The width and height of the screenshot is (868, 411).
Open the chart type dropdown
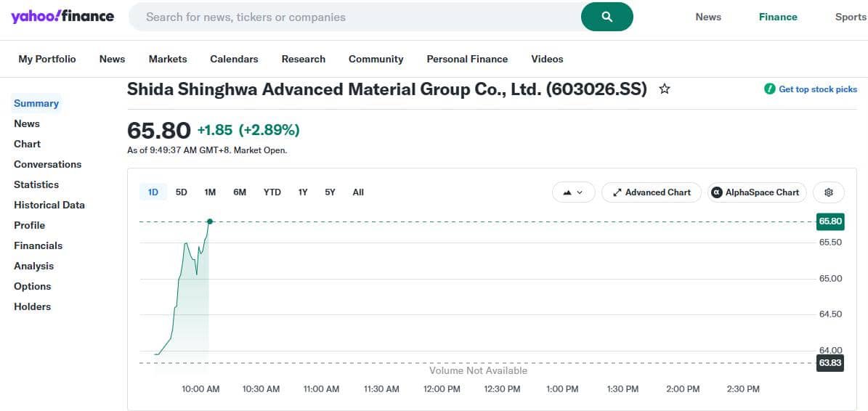click(x=574, y=192)
